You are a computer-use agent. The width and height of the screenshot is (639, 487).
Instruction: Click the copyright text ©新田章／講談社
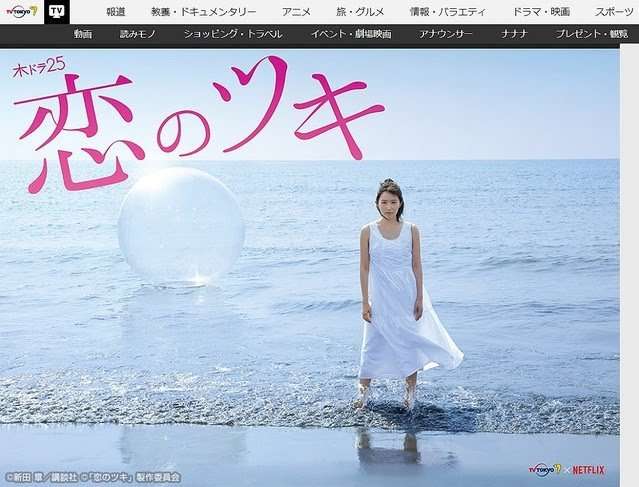(40, 477)
